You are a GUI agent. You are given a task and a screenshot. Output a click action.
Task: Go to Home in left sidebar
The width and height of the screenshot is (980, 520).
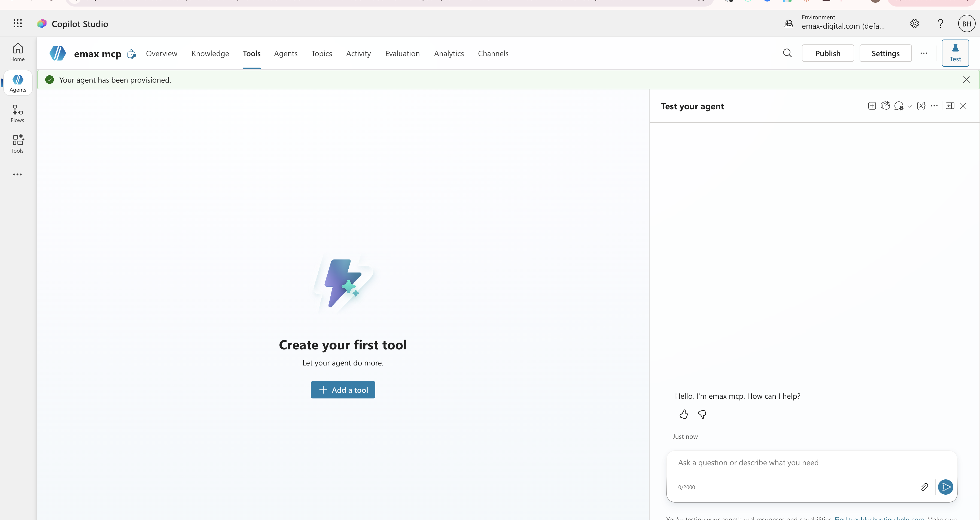pos(17,52)
